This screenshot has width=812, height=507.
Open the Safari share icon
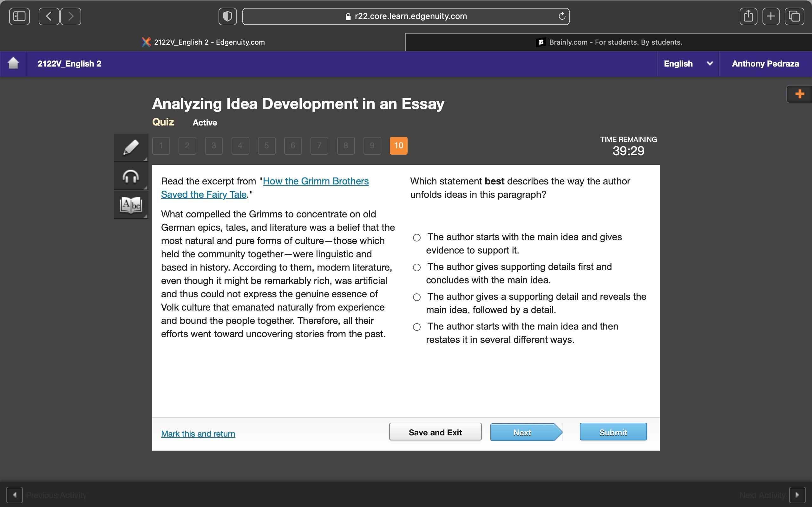(748, 16)
